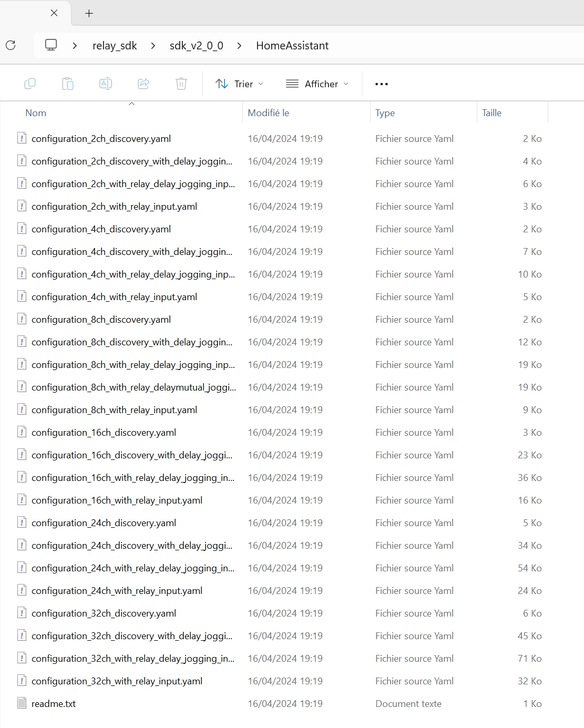This screenshot has height=728, width=584.
Task: Click the Rename icon in toolbar
Action: click(x=106, y=84)
